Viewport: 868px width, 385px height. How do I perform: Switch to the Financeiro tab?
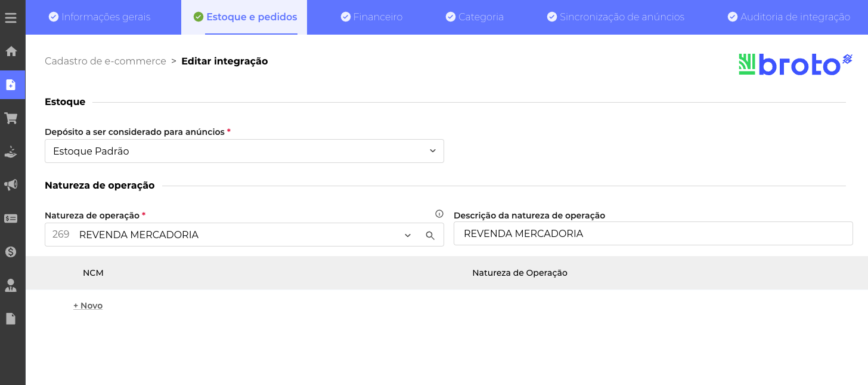coord(371,17)
